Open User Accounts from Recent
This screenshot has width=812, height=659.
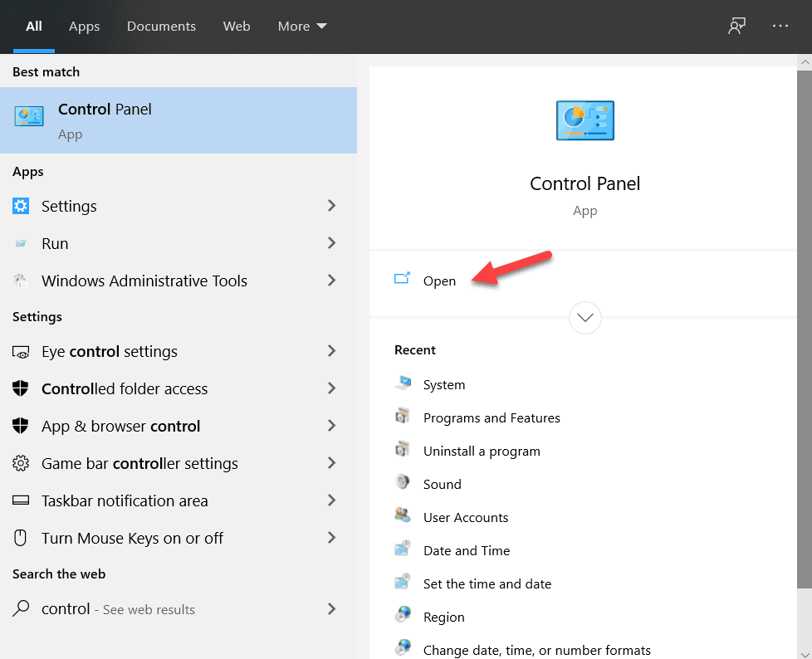466,517
